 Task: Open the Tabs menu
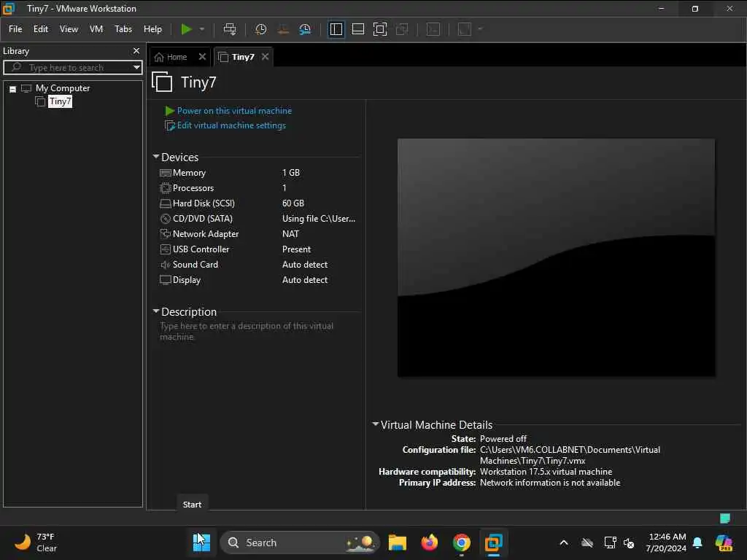[123, 29]
